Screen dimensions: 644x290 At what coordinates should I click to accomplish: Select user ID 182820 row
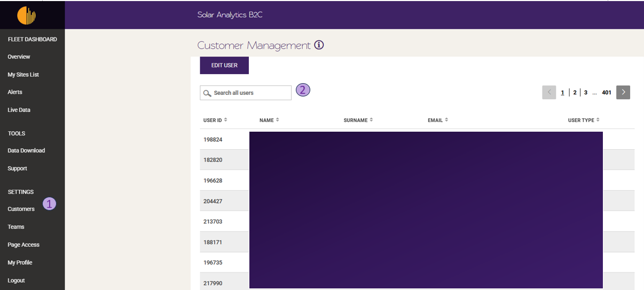(417, 160)
